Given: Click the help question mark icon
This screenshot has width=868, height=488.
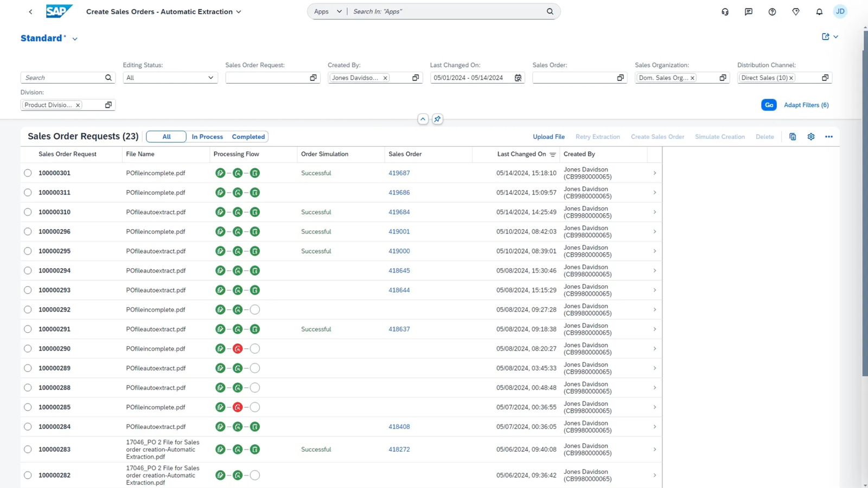Looking at the screenshot, I should click(772, 11).
